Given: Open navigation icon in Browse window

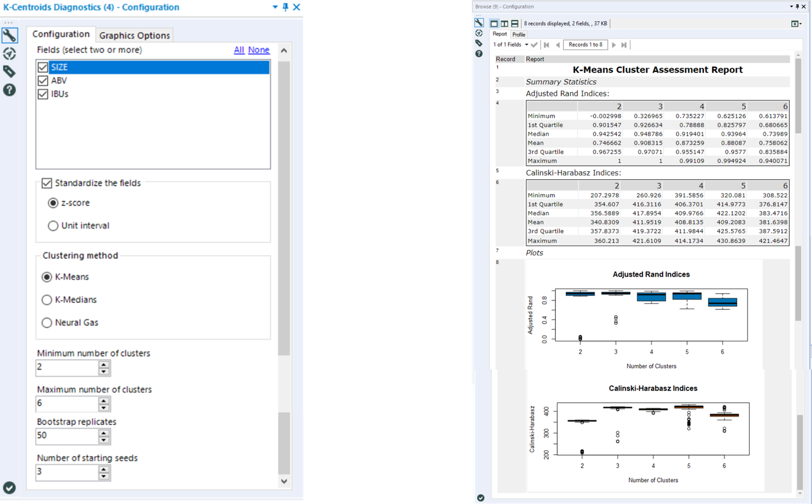Looking at the screenshot, I should click(x=479, y=33).
